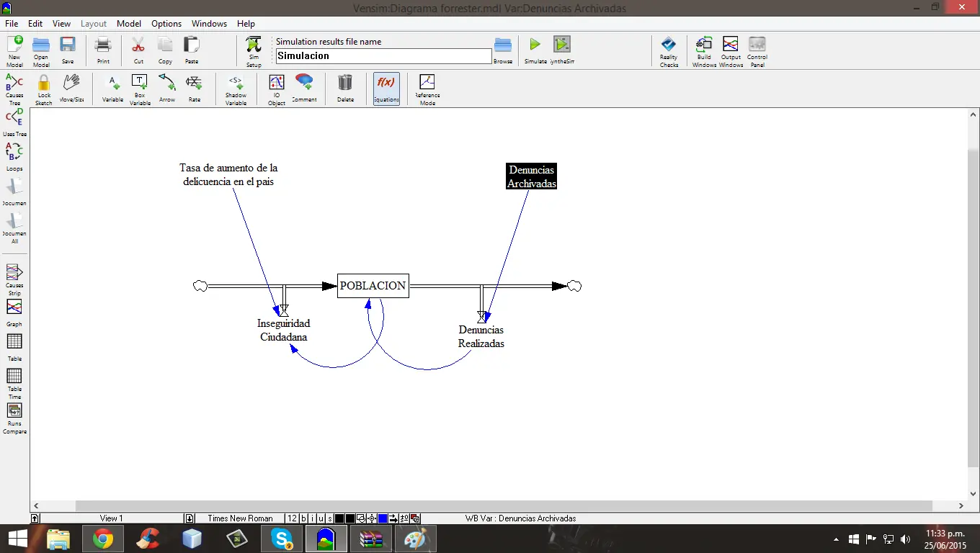Select the Lock Sketch tool

tap(44, 89)
